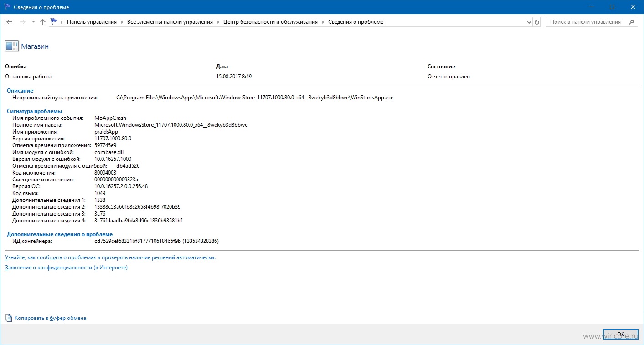This screenshot has height=345, width=644.
Task: Open 'Все элементы панели управления' breadcrumb
Action: pyautogui.click(x=170, y=22)
